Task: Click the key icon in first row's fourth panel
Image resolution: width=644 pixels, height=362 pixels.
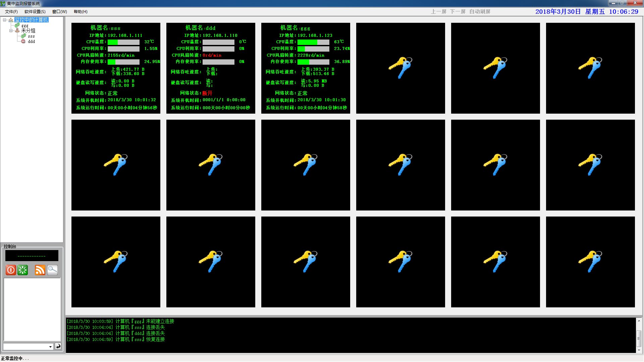Action: (400, 68)
